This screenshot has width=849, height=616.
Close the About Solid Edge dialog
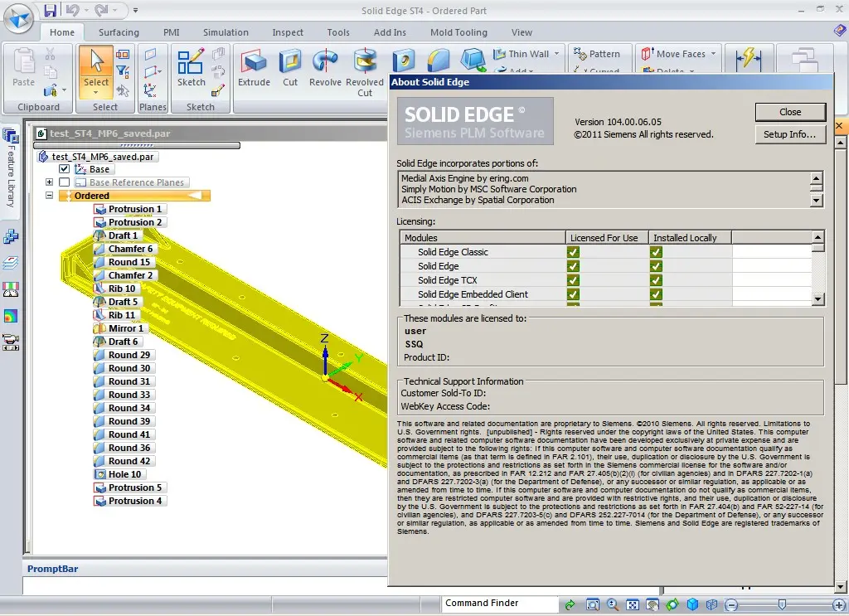790,112
